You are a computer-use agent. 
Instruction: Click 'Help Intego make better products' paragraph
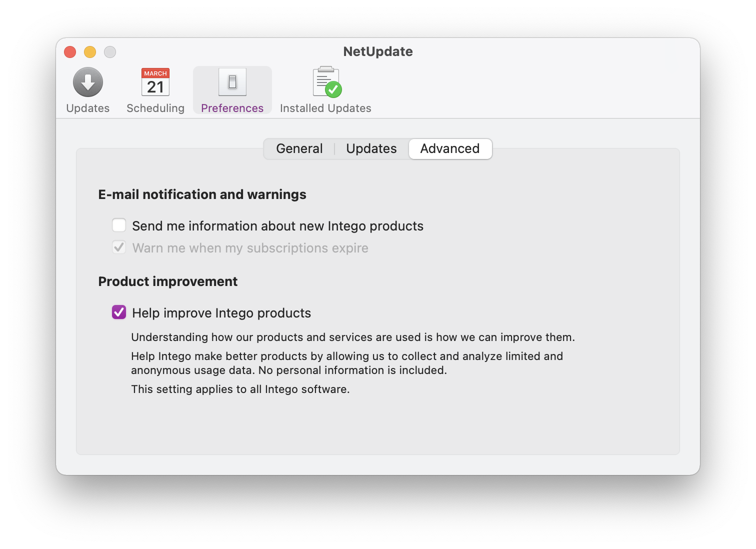pyautogui.click(x=347, y=363)
